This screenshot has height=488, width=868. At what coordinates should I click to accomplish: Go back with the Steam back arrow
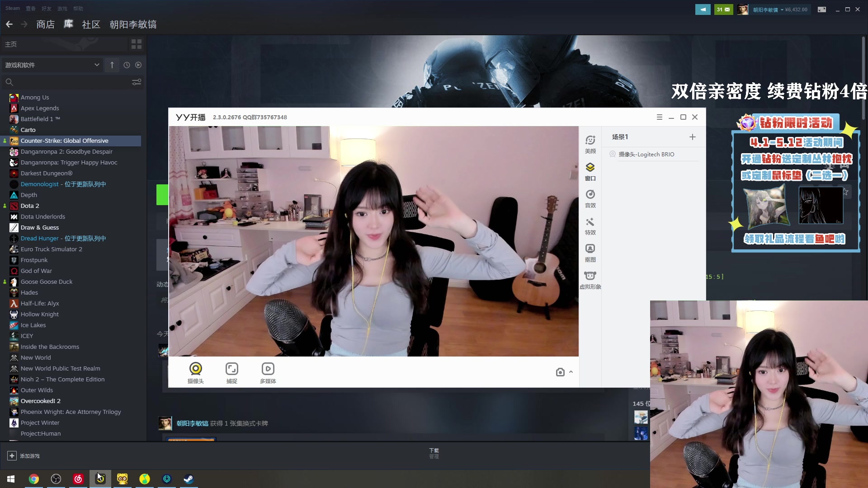9,24
